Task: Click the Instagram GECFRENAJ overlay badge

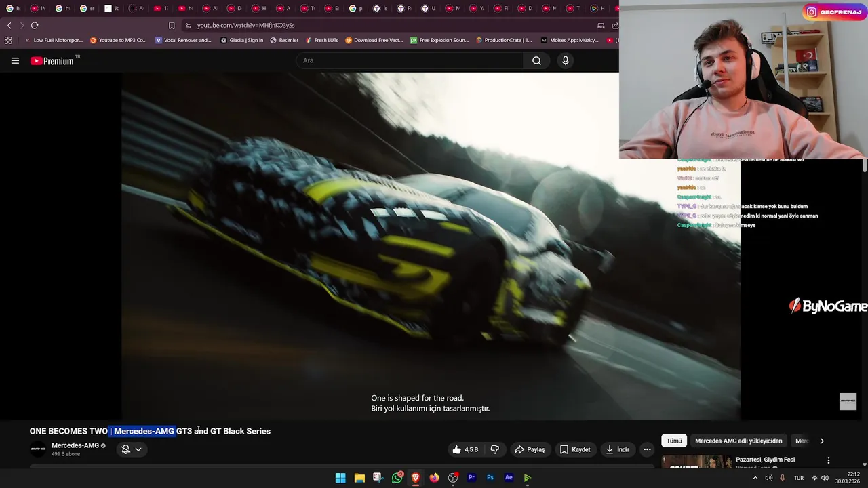Action: click(x=835, y=12)
